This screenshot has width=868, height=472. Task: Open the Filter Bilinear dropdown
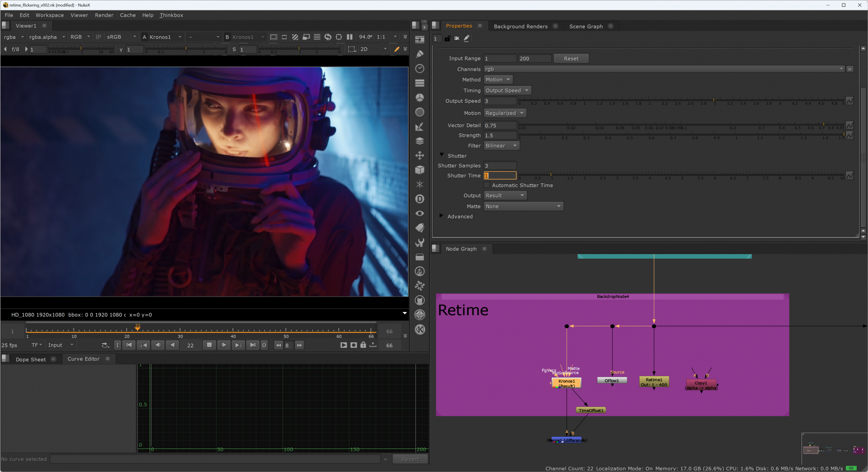pyautogui.click(x=501, y=146)
